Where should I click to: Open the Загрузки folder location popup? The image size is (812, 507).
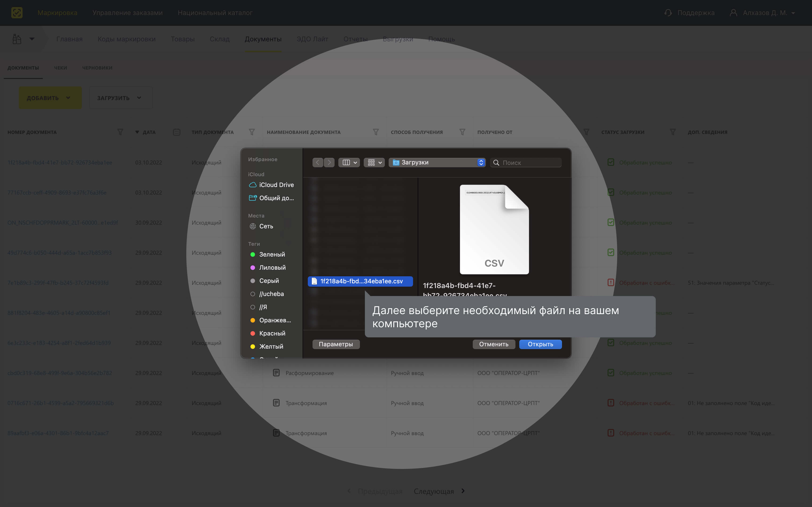tap(437, 162)
